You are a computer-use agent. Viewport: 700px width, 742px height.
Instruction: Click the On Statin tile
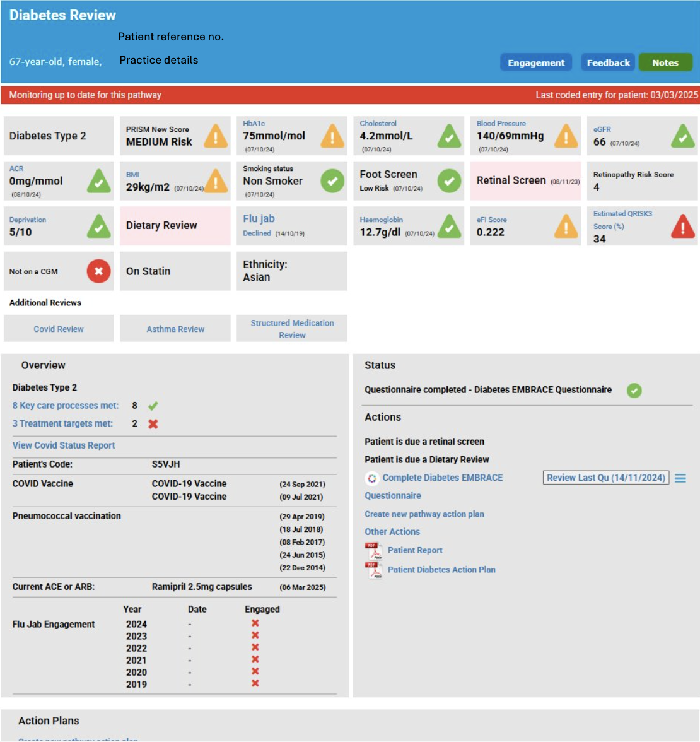(175, 271)
